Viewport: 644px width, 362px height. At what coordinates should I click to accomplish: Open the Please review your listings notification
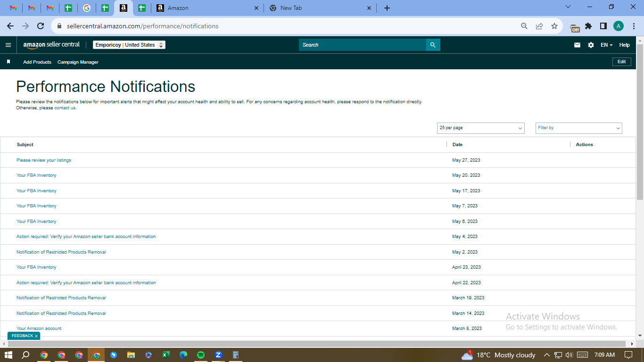(x=44, y=160)
